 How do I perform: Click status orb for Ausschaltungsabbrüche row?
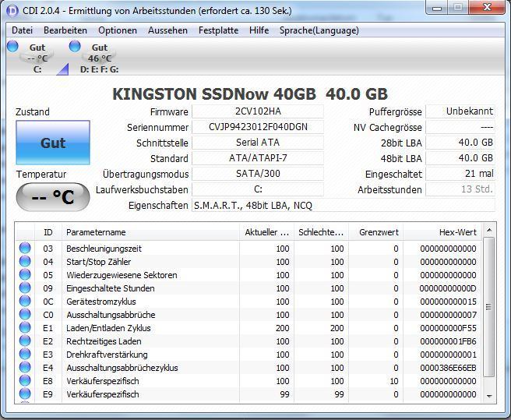[x=25, y=314]
